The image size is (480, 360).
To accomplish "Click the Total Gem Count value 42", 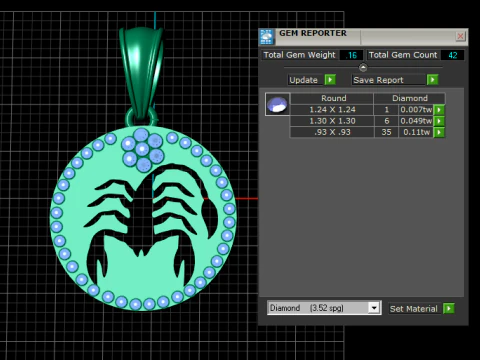I will [x=452, y=55].
